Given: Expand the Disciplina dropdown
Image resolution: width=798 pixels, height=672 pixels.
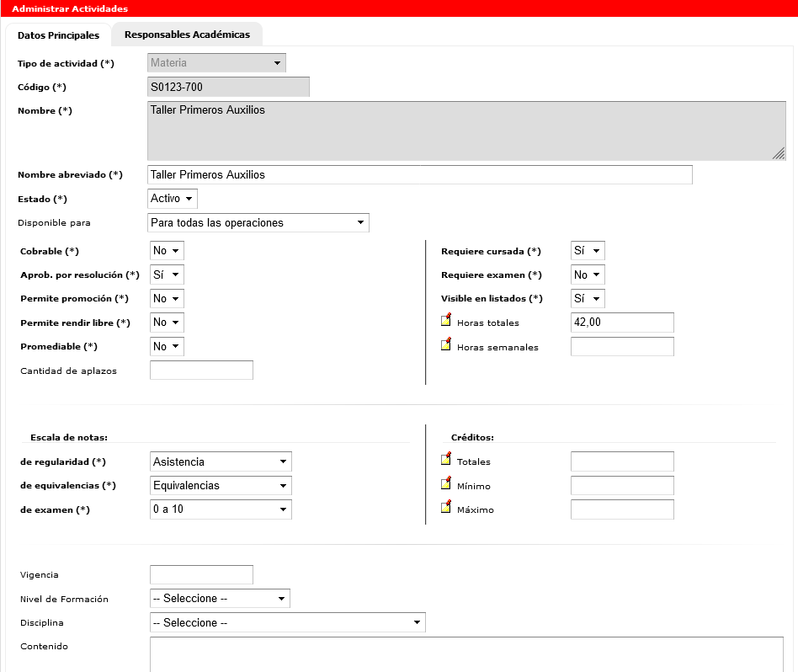Looking at the screenshot, I should coord(288,622).
